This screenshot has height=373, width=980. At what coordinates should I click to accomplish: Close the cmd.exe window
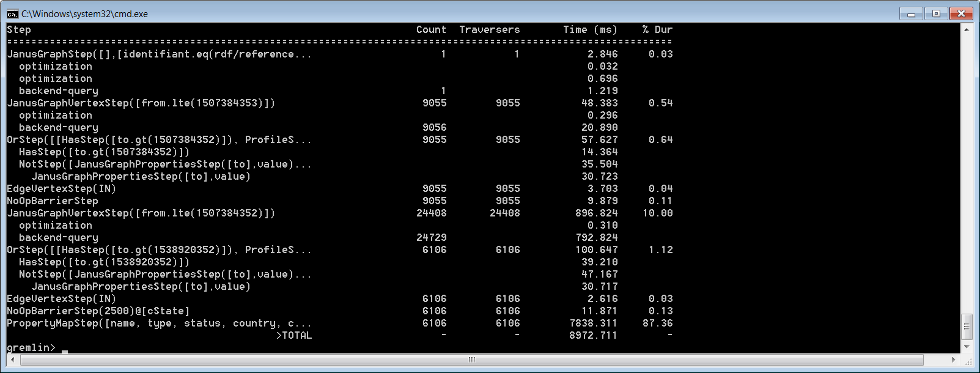pos(961,13)
